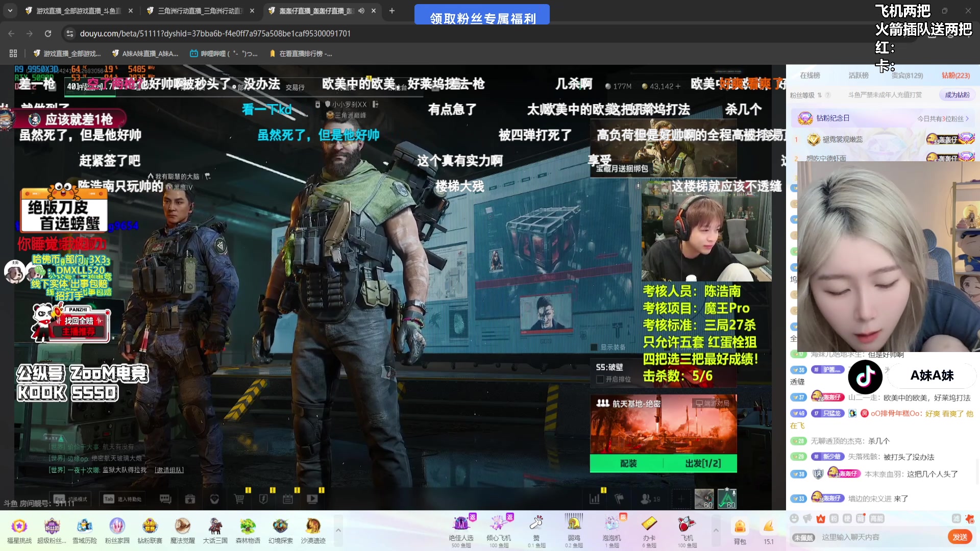Send the 赞 thumbs-up gift
Image resolution: width=980 pixels, height=551 pixels.
[536, 531]
